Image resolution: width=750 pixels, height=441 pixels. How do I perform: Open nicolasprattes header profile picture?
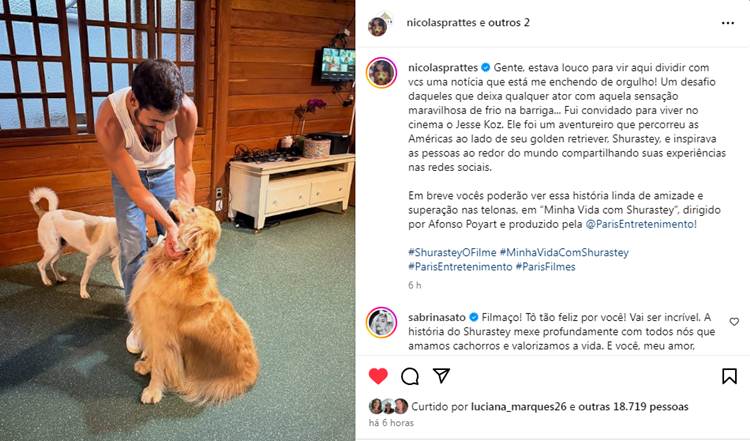(378, 25)
